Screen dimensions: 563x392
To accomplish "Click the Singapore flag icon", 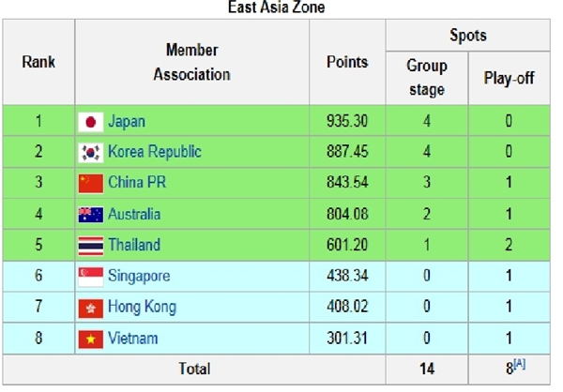I will click(91, 277).
